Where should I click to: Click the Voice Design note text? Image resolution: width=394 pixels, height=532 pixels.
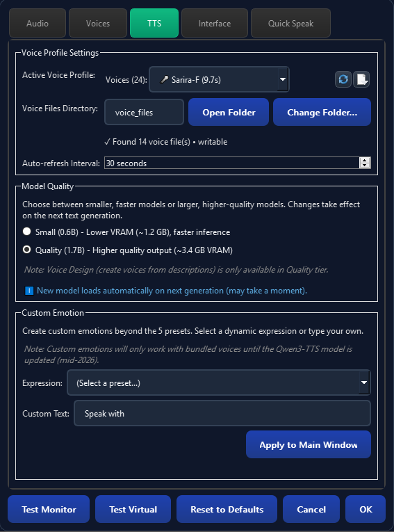(x=177, y=270)
